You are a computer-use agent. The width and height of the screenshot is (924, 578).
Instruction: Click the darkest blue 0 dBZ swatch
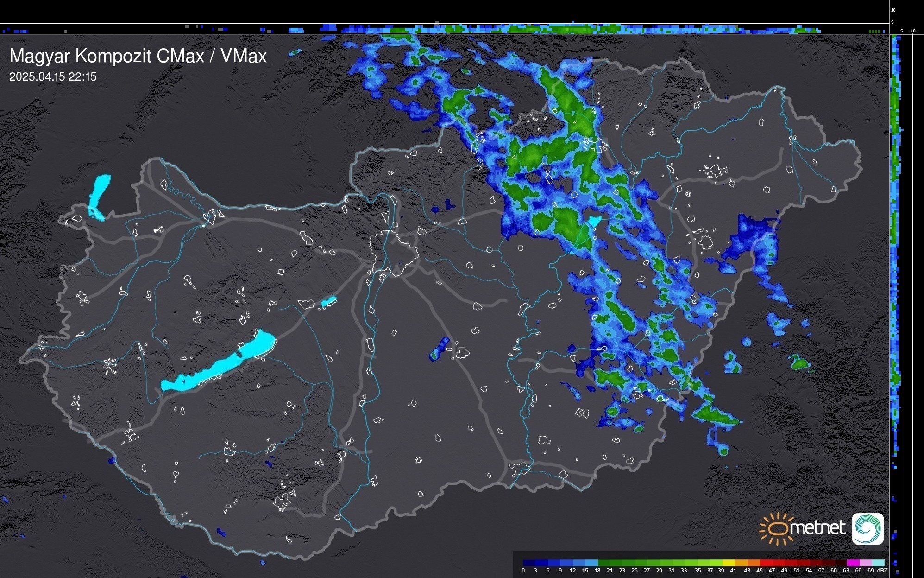click(529, 563)
